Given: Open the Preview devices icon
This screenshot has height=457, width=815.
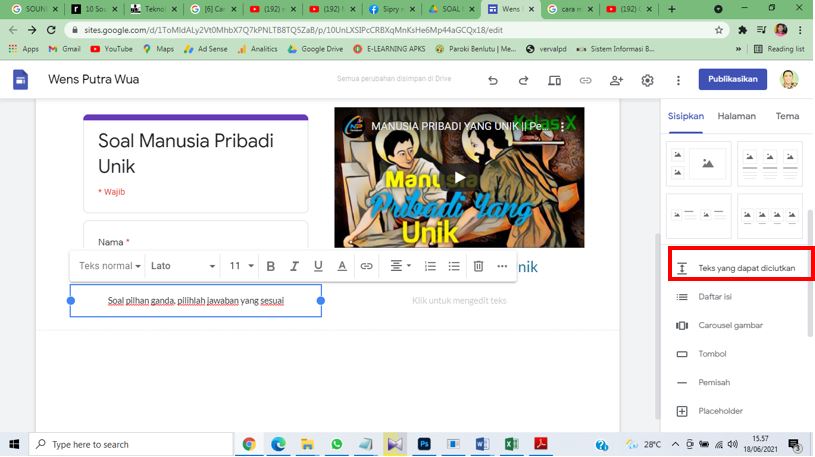Looking at the screenshot, I should 554,80.
